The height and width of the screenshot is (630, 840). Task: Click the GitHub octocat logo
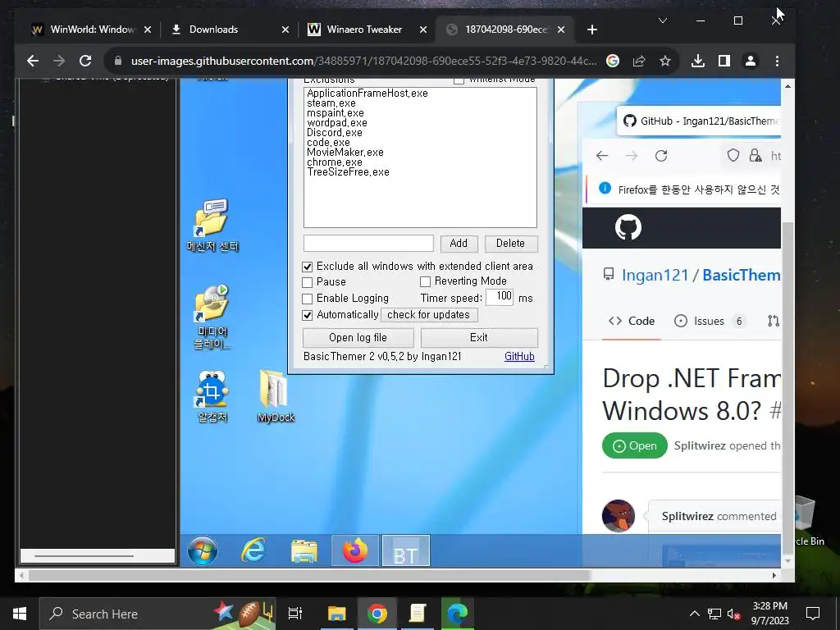628,228
